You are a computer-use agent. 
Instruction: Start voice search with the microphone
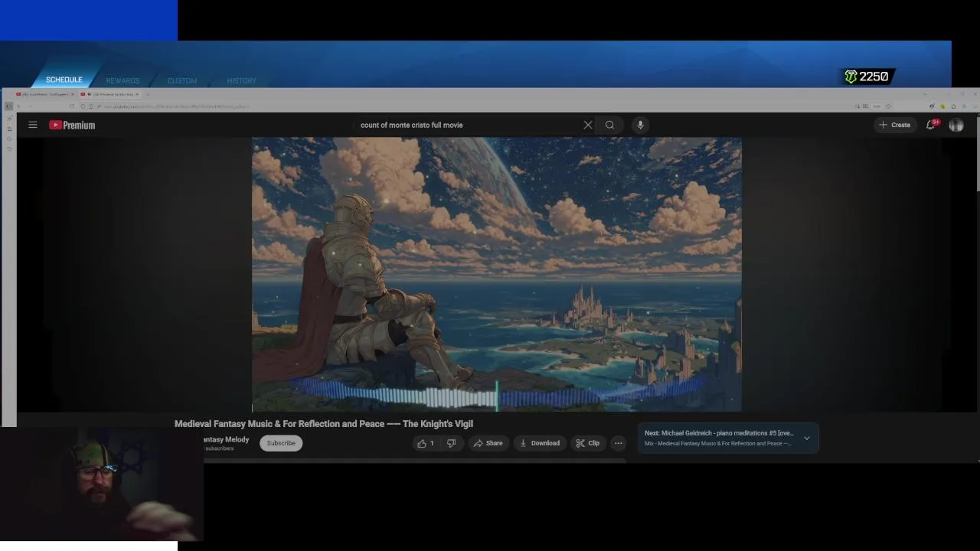640,125
